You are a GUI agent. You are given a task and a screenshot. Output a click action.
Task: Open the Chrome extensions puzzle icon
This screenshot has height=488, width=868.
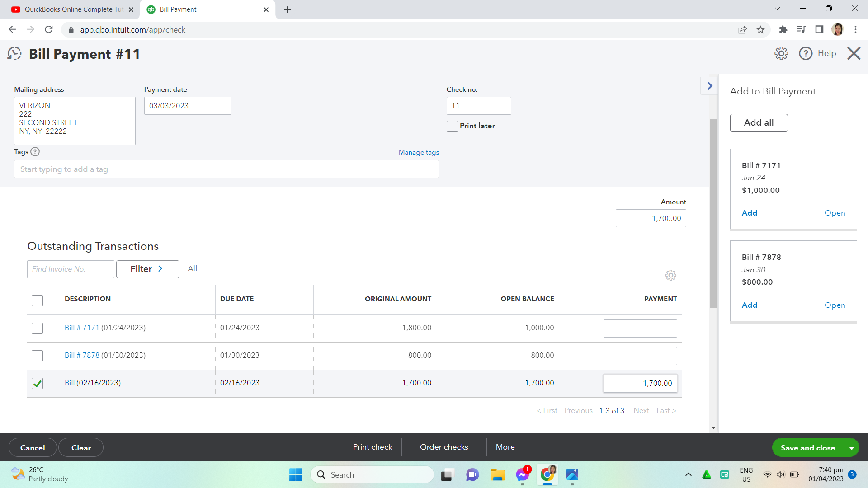pos(783,30)
